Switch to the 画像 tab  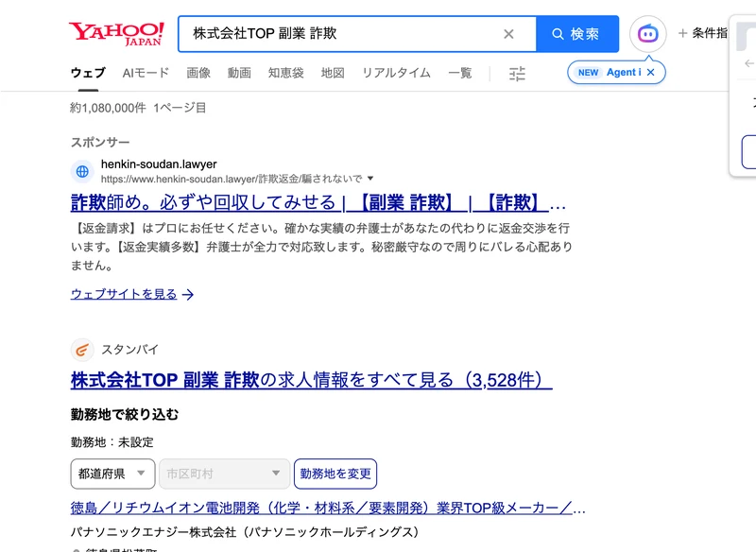coord(198,73)
